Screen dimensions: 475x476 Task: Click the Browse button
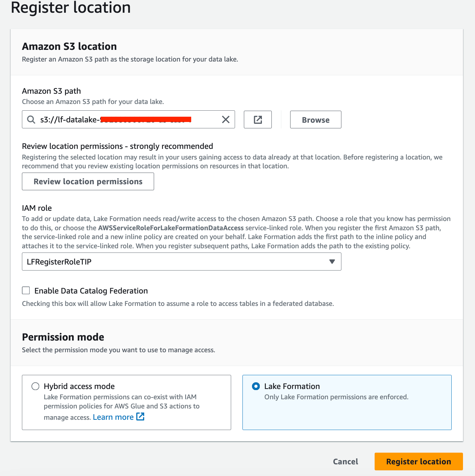[315, 120]
